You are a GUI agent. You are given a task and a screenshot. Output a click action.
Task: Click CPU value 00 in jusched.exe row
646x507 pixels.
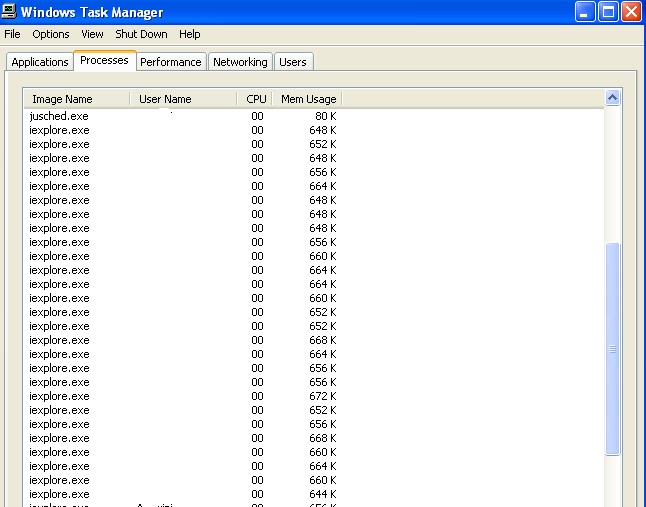[257, 116]
